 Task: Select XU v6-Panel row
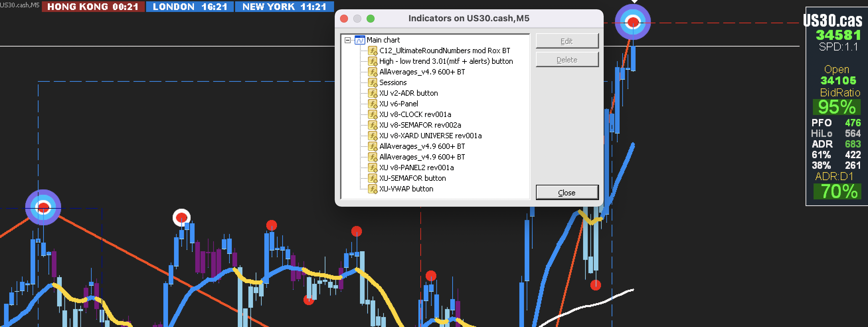398,104
